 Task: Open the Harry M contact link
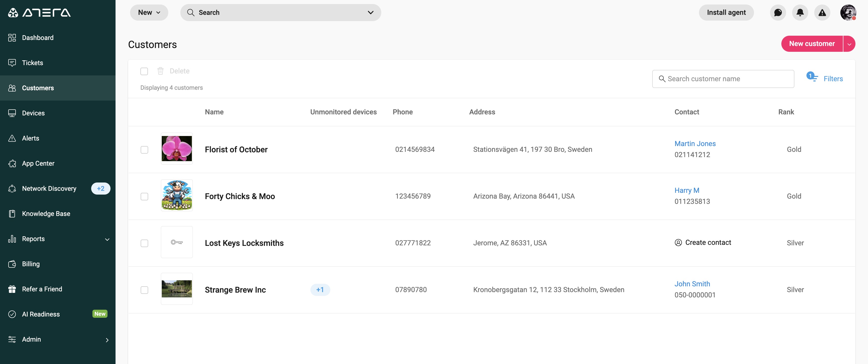click(687, 190)
